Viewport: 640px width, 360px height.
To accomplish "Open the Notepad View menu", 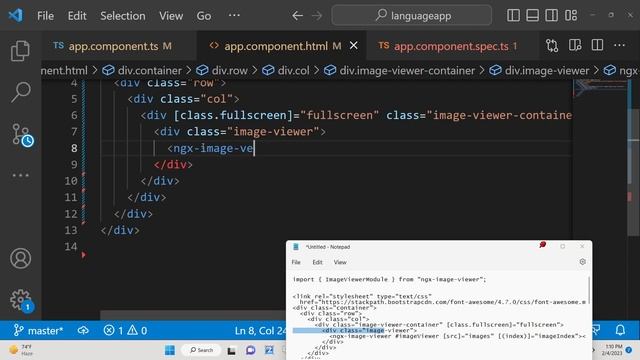I will click(340, 262).
